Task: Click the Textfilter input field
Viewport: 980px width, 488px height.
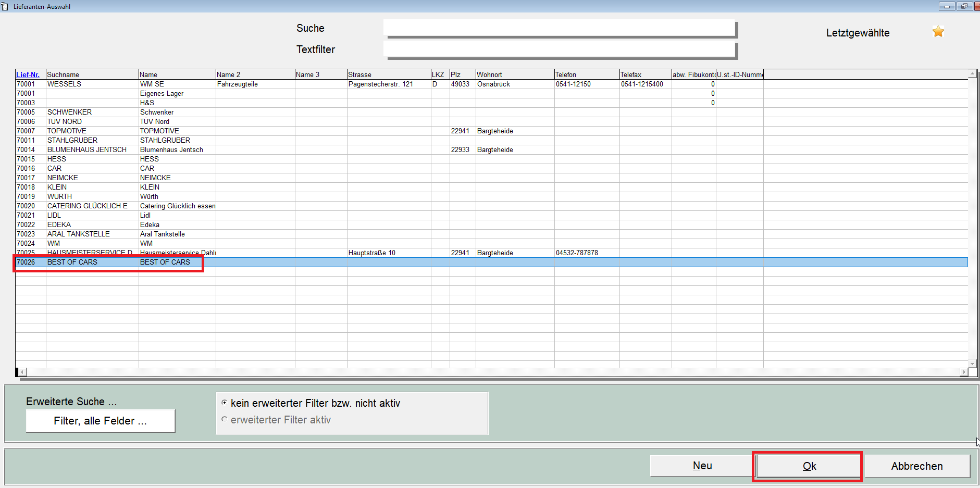Action: (x=559, y=49)
